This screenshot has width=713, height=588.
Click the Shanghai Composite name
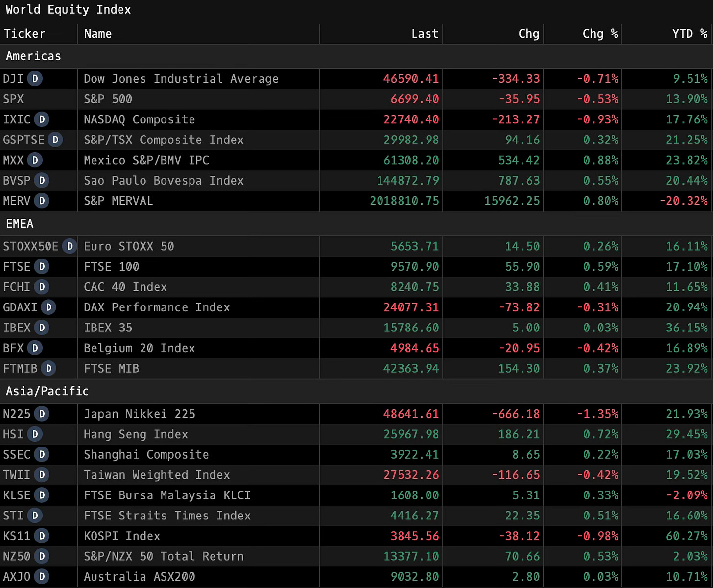click(146, 455)
